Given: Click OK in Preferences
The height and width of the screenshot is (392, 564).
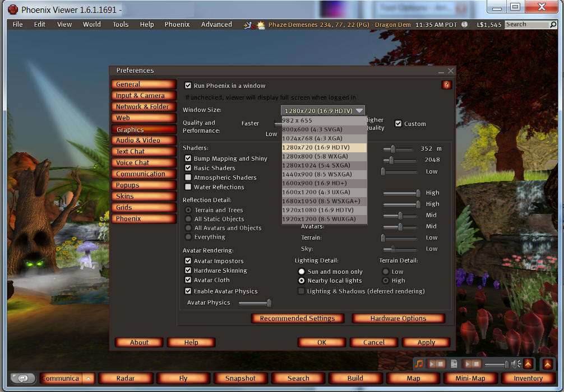Looking at the screenshot, I should tap(322, 342).
